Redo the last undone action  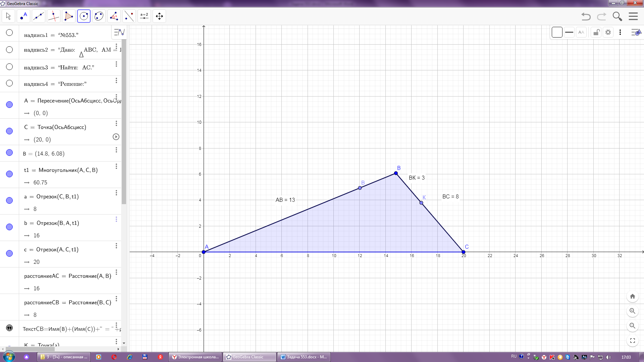point(602,16)
